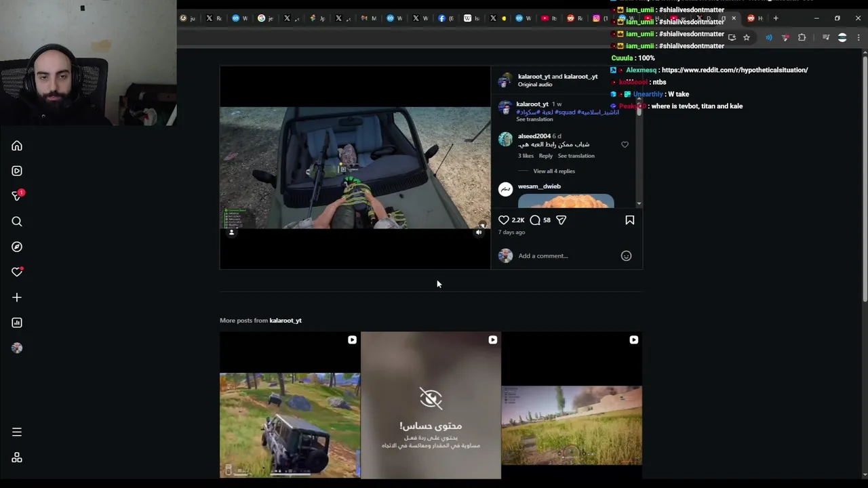
Task: Switch to the first 'ju' tab
Action: coord(188,18)
